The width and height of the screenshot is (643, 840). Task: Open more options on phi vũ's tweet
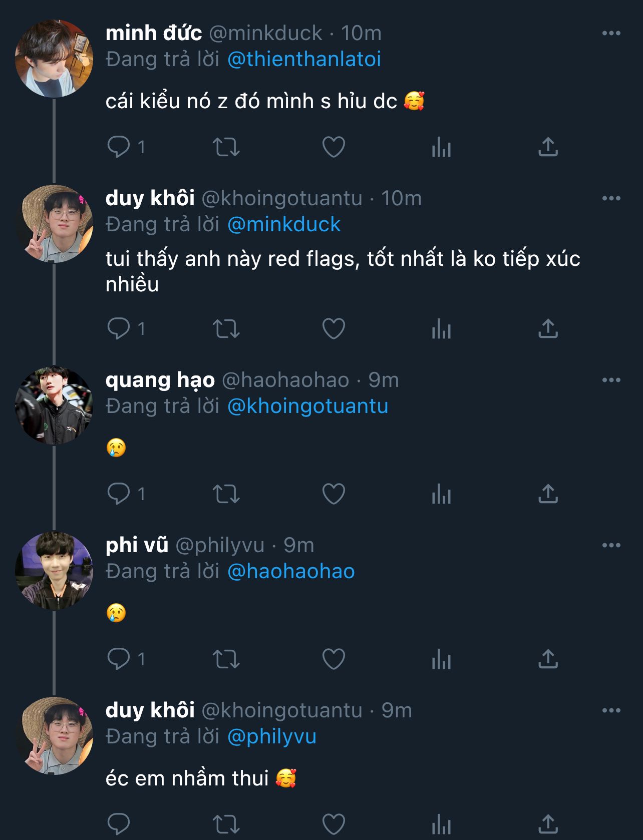(611, 546)
